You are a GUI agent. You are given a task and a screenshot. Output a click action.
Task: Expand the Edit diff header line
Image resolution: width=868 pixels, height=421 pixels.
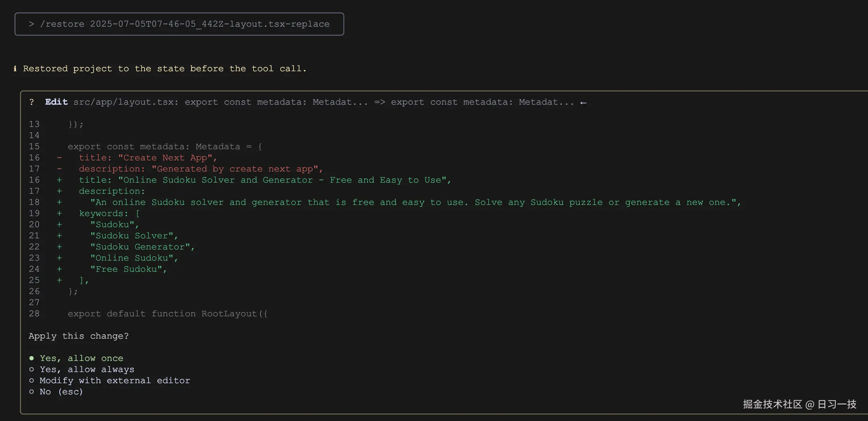(x=307, y=102)
